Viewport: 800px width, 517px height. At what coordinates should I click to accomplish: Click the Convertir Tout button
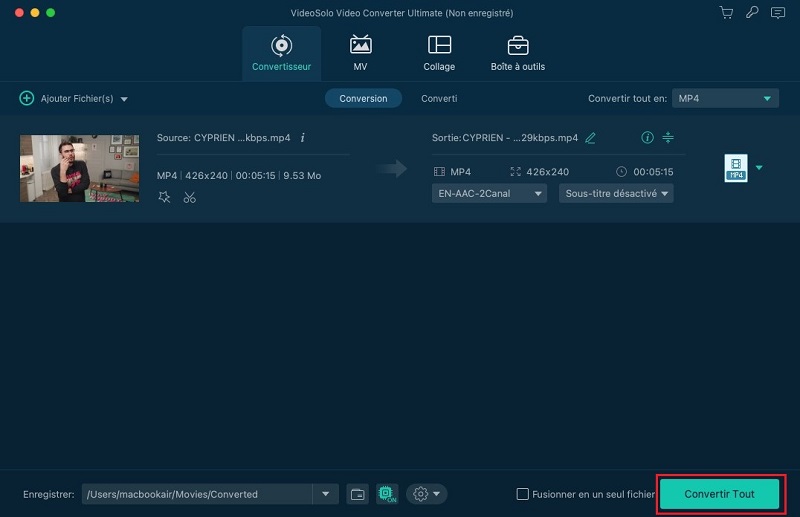point(720,494)
